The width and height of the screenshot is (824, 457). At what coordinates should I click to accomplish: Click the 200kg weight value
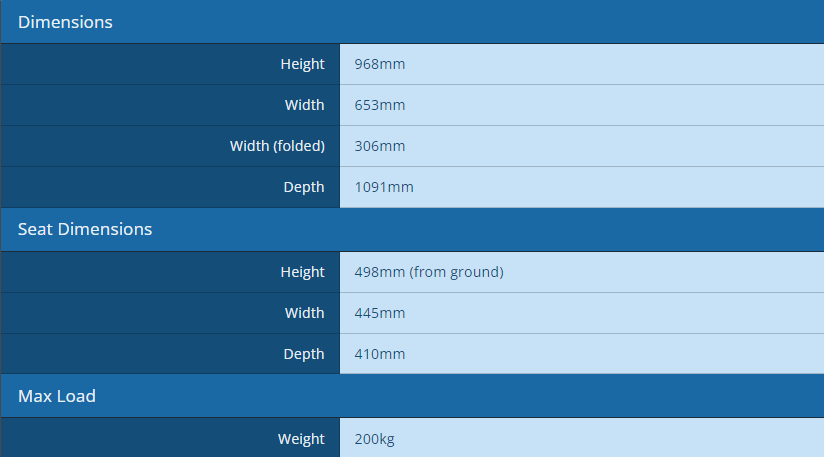tap(377, 439)
